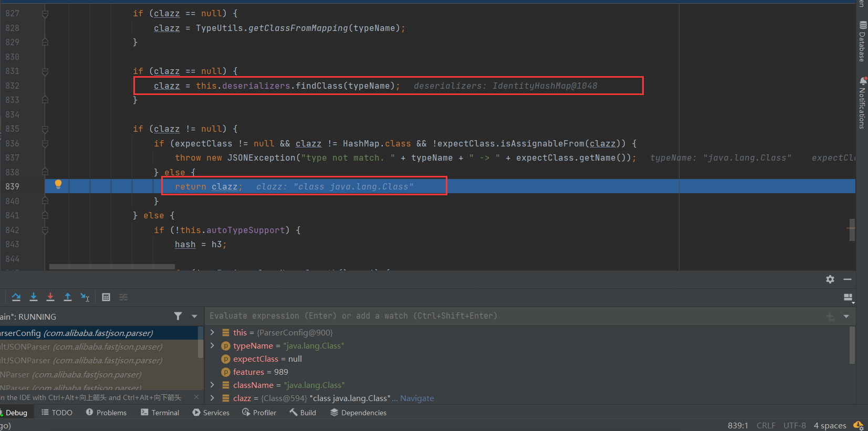Viewport: 868px width, 431px height.
Task: Click getClassFromMapping on line 828
Action: 298,28
